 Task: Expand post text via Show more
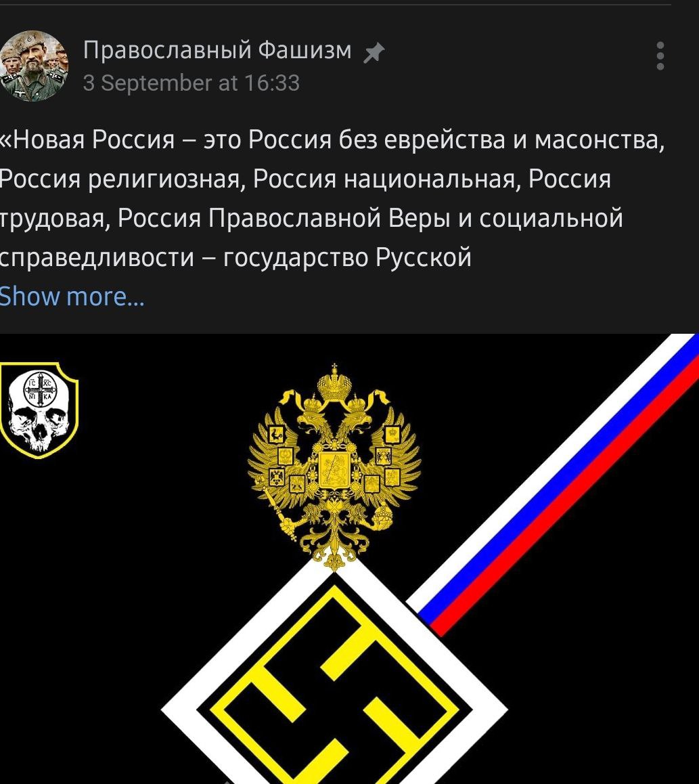72,297
